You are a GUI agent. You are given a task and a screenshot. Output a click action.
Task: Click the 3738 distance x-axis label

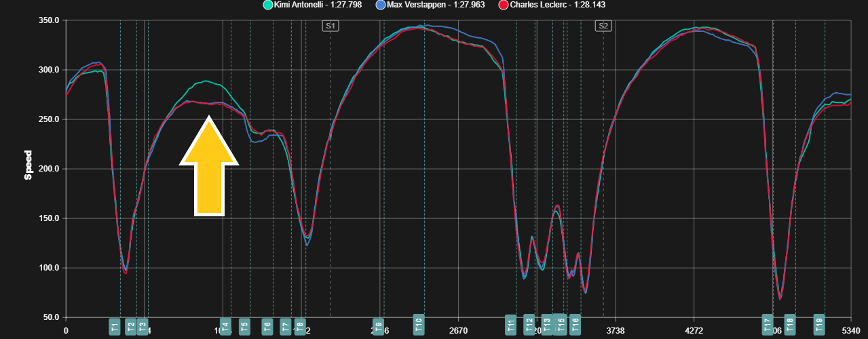616,331
